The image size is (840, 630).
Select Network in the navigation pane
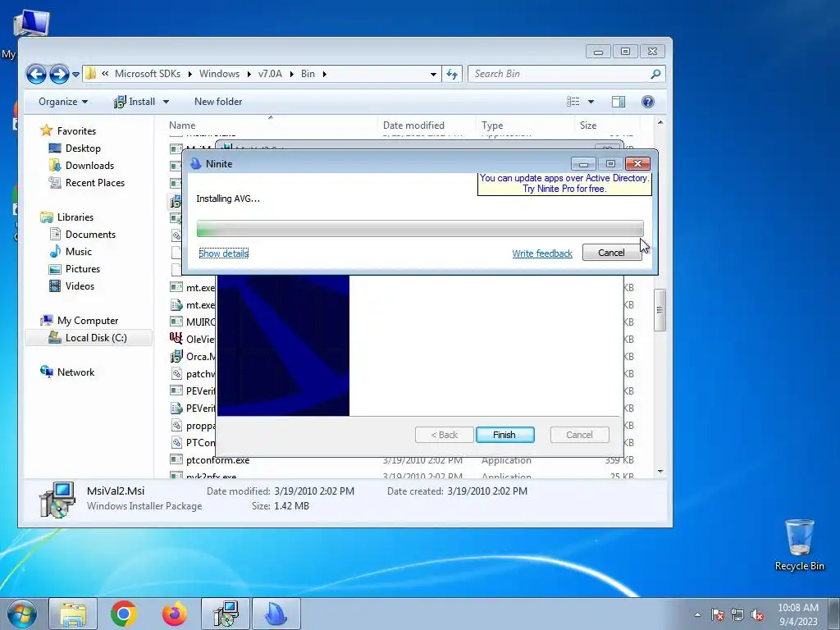75,372
